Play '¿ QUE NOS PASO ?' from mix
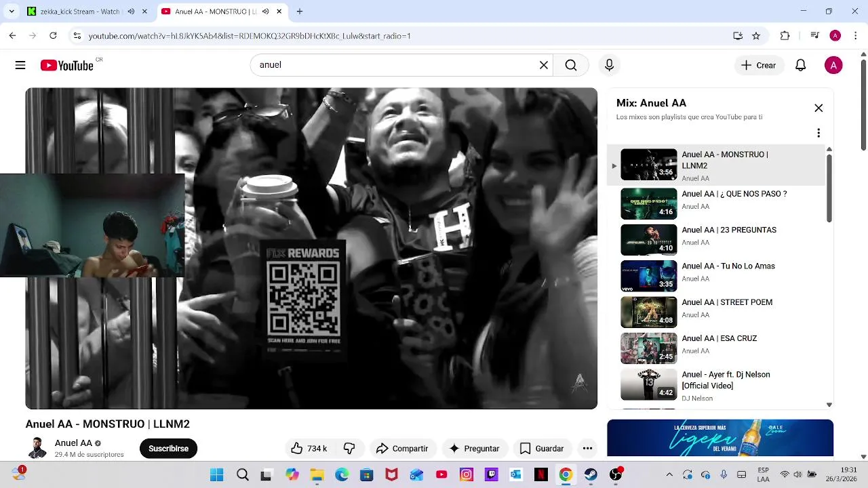The height and width of the screenshot is (488, 868). [x=716, y=204]
